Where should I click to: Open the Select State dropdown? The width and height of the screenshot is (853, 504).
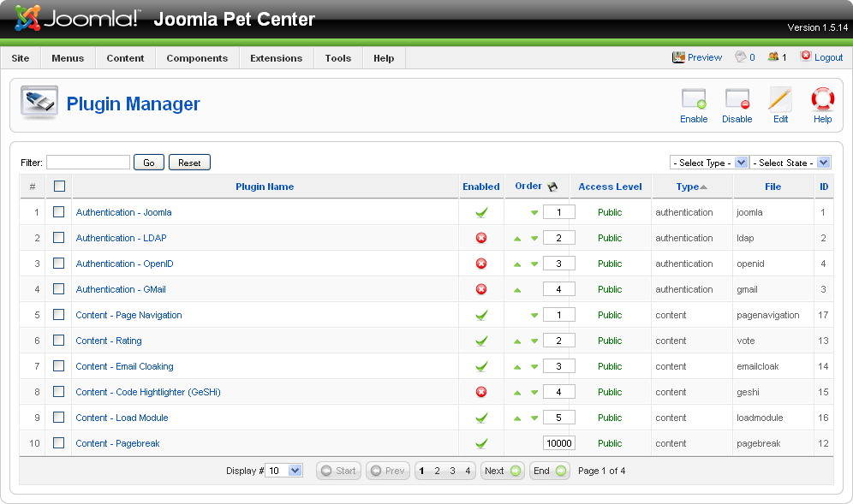[790, 163]
